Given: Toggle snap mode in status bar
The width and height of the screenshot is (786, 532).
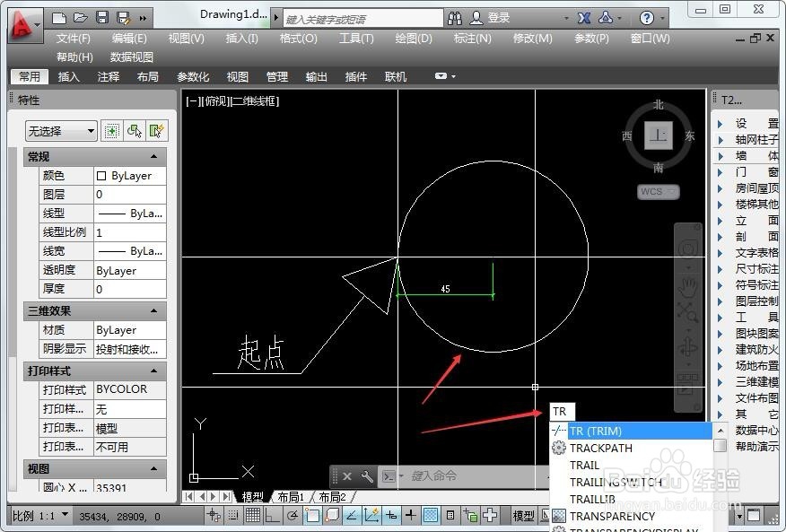Looking at the screenshot, I should click(x=233, y=515).
